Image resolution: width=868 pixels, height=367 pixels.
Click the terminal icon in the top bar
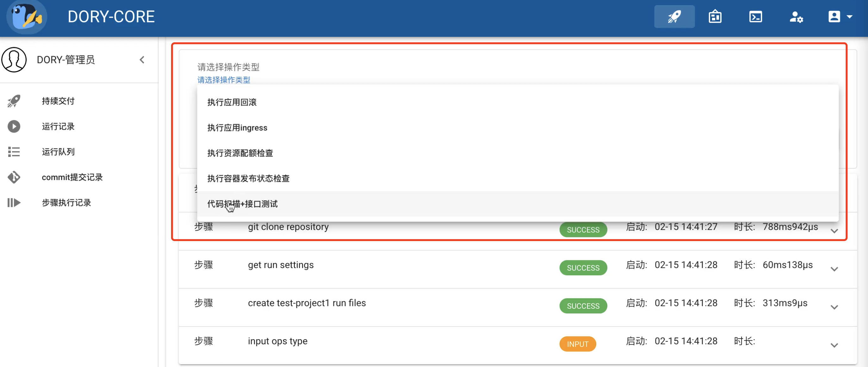(756, 16)
